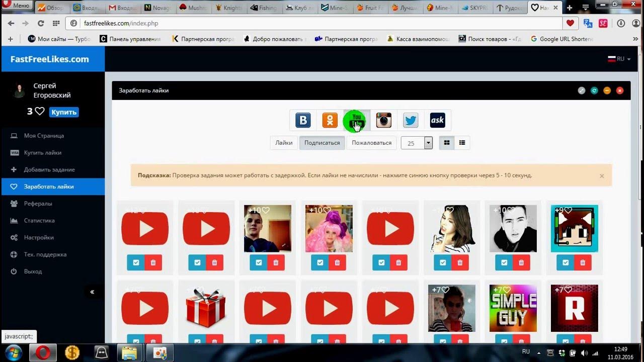The width and height of the screenshot is (644, 362).
Task: Check the task under young man photo
Action: click(259, 262)
